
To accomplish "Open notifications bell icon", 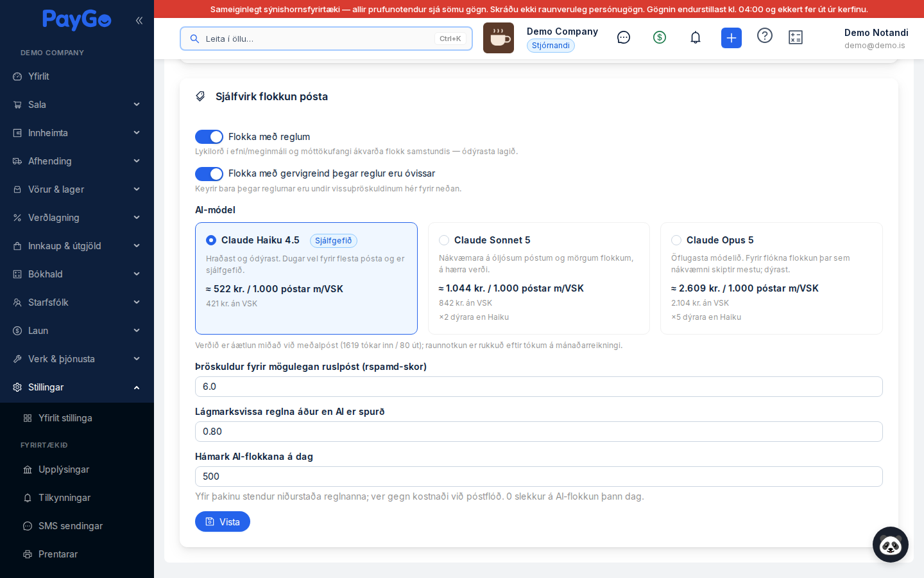I will click(696, 37).
